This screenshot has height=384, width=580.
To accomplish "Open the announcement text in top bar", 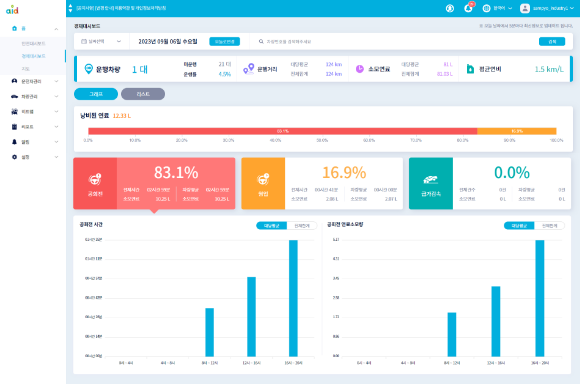I will tap(121, 8).
